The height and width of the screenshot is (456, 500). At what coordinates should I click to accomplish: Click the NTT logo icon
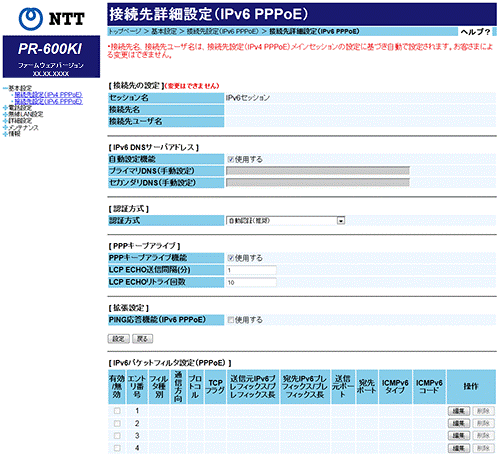31,19
